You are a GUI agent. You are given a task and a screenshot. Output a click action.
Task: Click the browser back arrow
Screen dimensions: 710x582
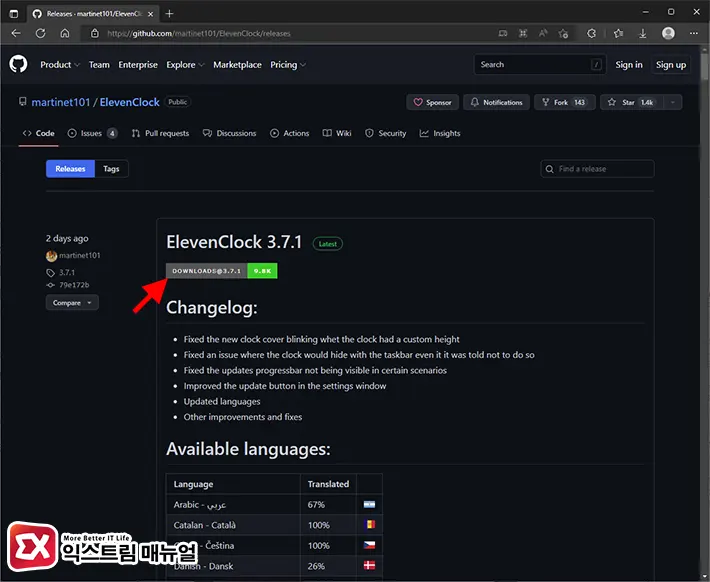(x=16, y=33)
